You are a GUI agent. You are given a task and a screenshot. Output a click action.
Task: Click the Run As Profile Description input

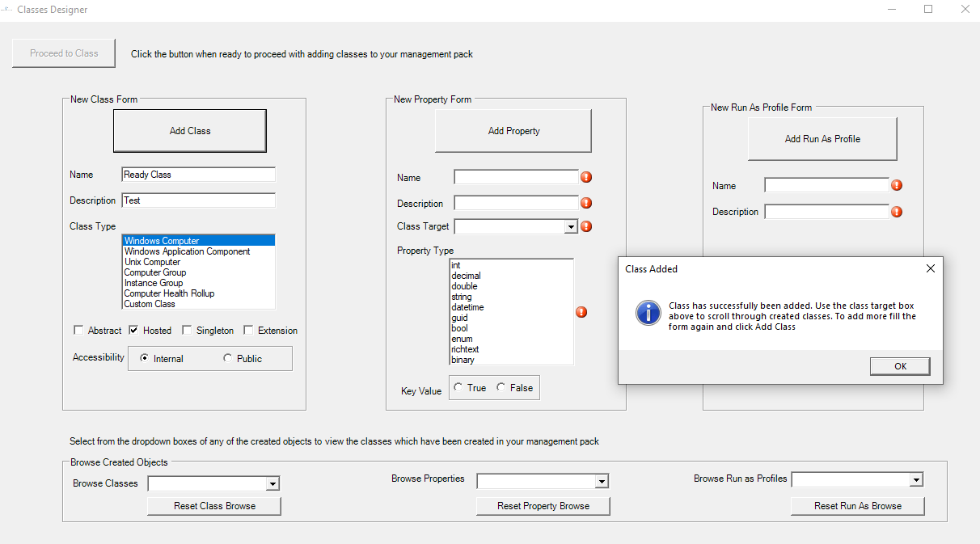826,212
